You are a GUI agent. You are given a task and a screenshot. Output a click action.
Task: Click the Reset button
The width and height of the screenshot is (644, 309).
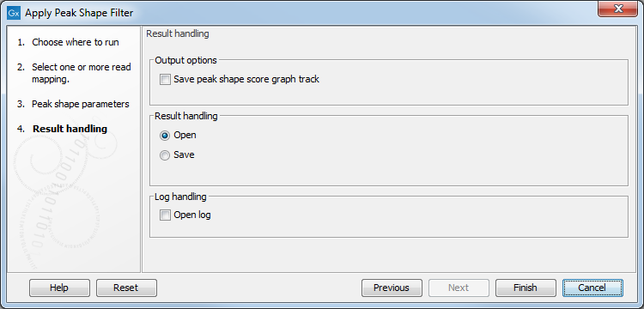click(x=126, y=288)
